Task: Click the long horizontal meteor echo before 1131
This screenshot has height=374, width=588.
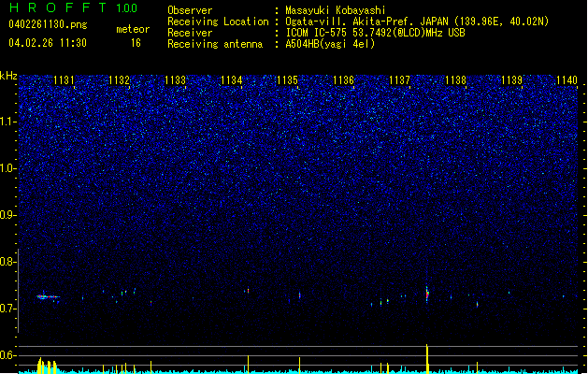Action: coord(48,296)
